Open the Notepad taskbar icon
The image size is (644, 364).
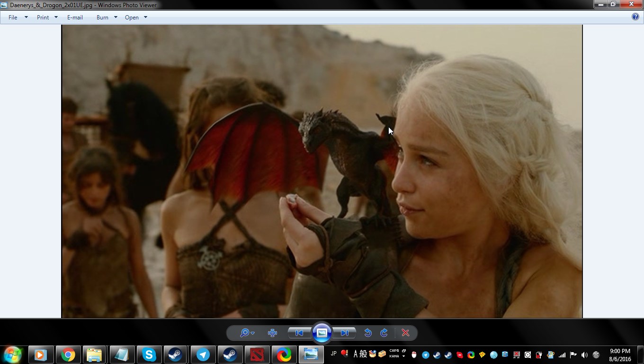coord(122,355)
